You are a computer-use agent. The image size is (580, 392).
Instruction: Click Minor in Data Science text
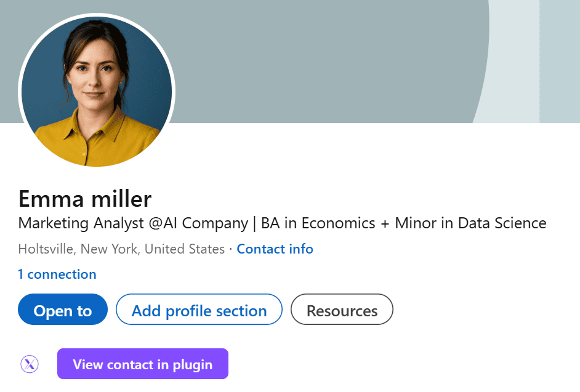pyautogui.click(x=470, y=223)
